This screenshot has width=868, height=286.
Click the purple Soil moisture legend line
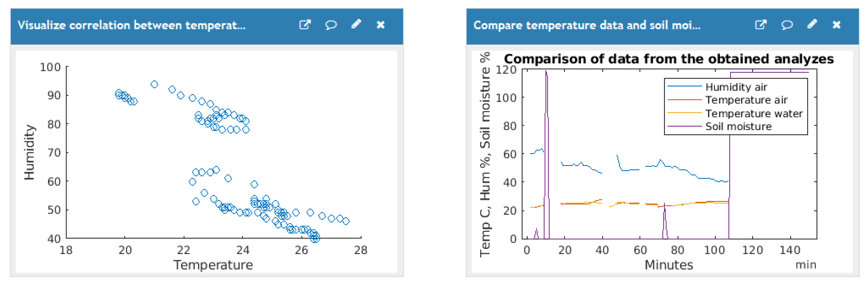point(684,126)
